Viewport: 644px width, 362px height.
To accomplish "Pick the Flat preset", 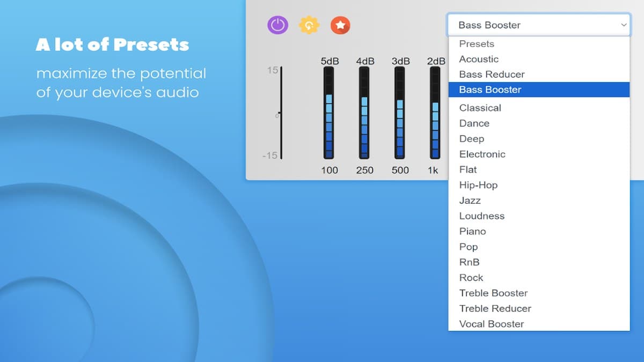I will coord(539,169).
